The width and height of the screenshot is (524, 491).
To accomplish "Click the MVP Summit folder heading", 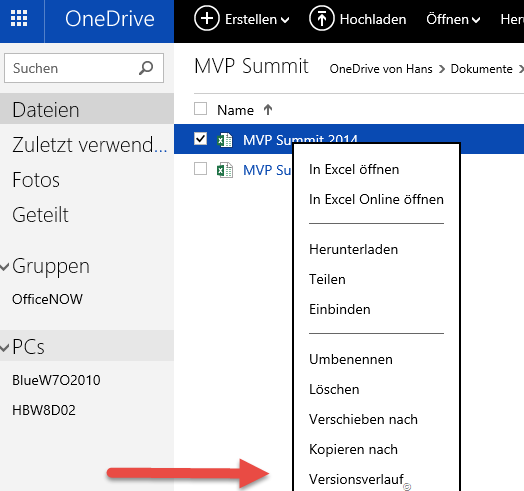I will point(251,66).
